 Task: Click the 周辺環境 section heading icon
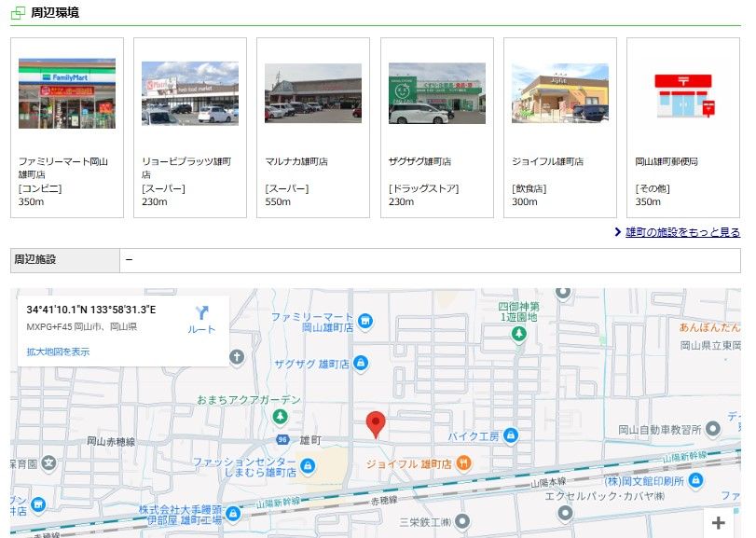point(18,12)
